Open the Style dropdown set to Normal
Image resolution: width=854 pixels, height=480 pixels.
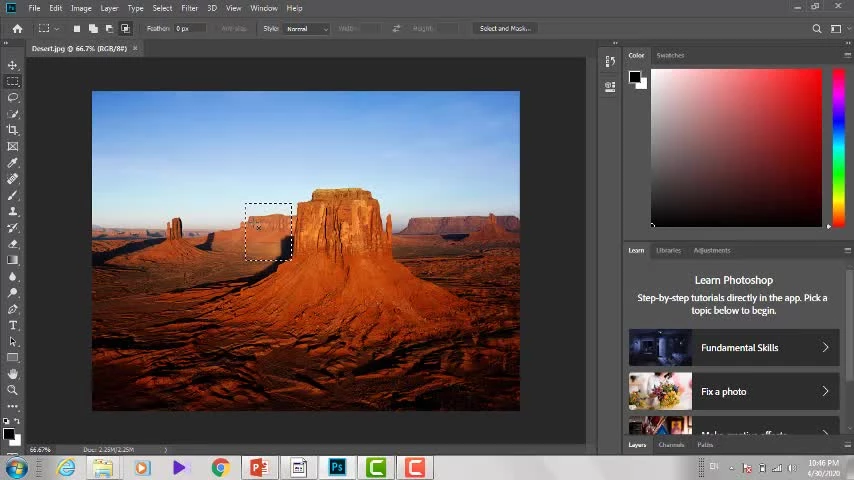click(307, 29)
